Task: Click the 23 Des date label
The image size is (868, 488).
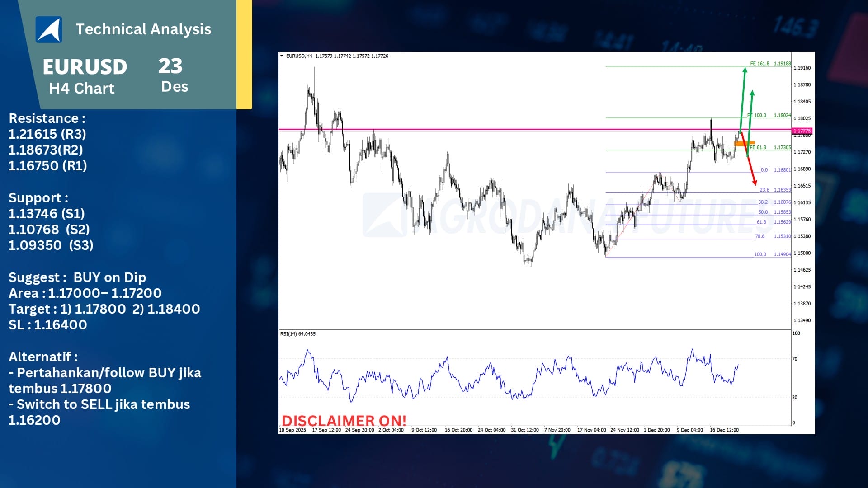Action: tap(172, 75)
